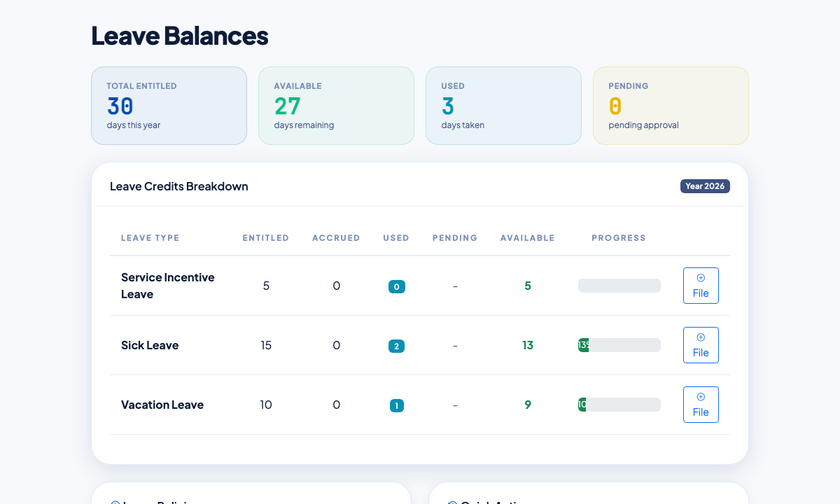This screenshot has width=840, height=504.
Task: Click the Vacation Leave used badge showing 1
Action: 396,405
